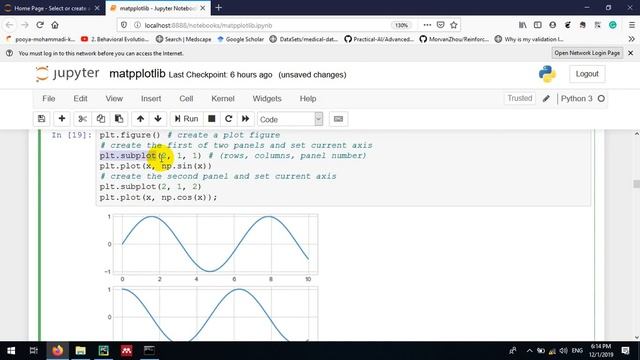Image resolution: width=640 pixels, height=360 pixels.
Task: Click the Logout button
Action: (587, 74)
